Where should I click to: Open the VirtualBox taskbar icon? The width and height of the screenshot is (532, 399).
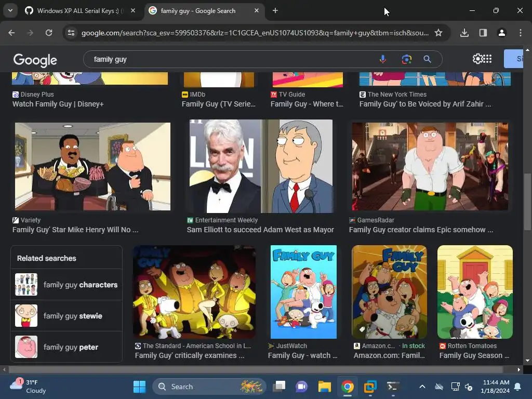pos(370,387)
